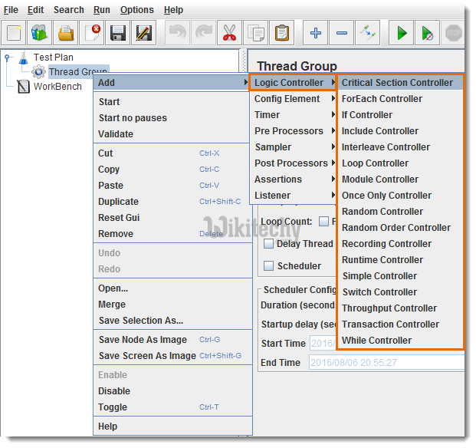Click the scissors Cut toolbar icon
Viewport: 476px width, 448px height.
coord(229,33)
